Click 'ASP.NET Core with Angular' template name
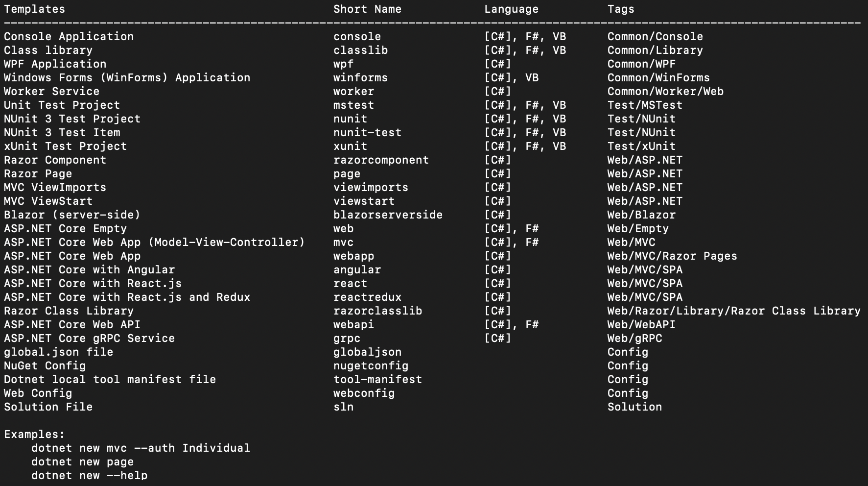The width and height of the screenshot is (868, 486). [89, 270]
